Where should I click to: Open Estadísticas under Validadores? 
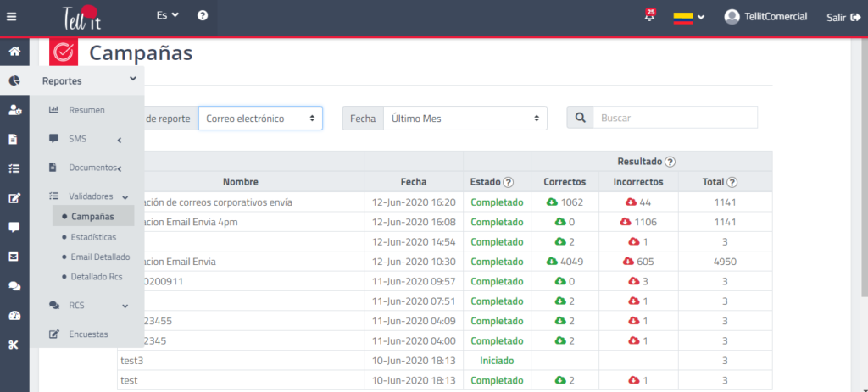tap(93, 237)
